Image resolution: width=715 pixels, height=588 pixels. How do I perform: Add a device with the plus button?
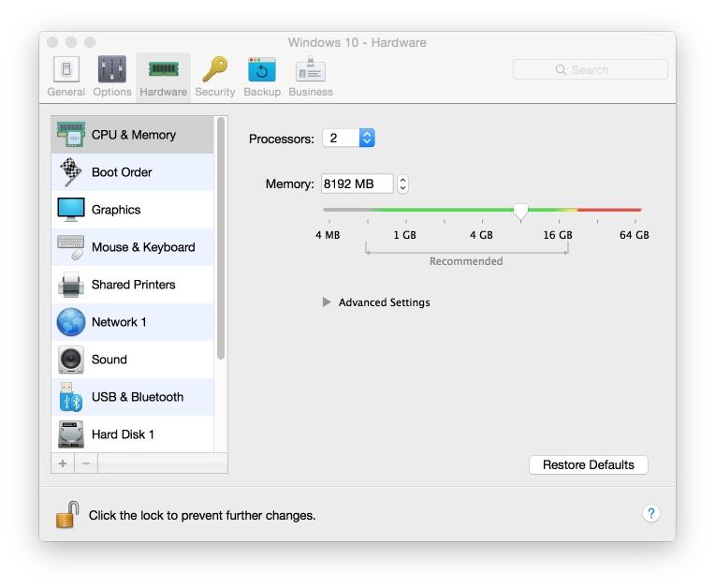click(x=63, y=463)
